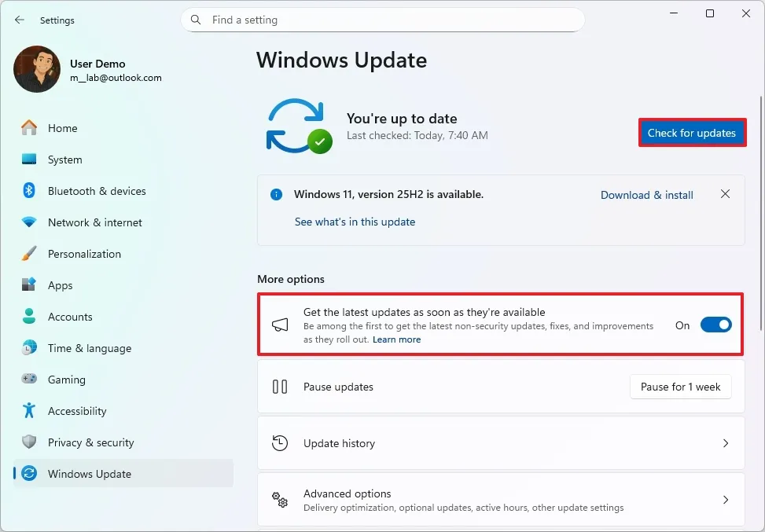Open System settings via monitor icon
Screen dimensions: 765x532
click(x=30, y=160)
